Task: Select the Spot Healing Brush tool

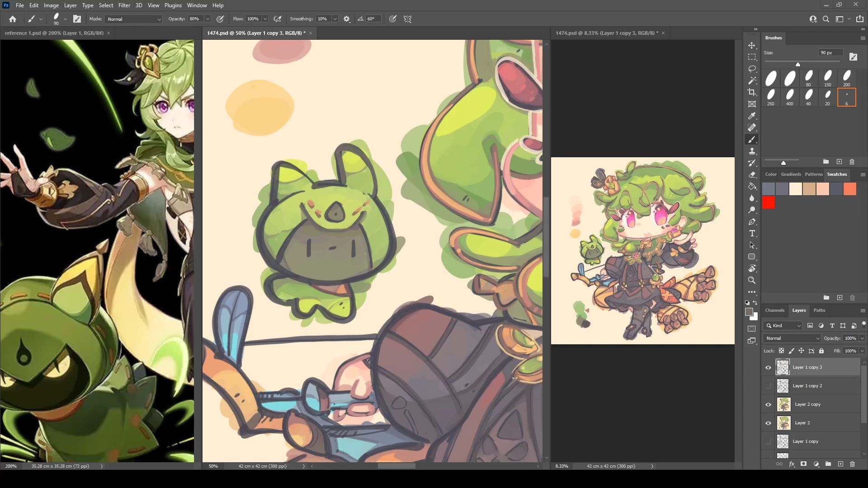Action: (x=752, y=127)
